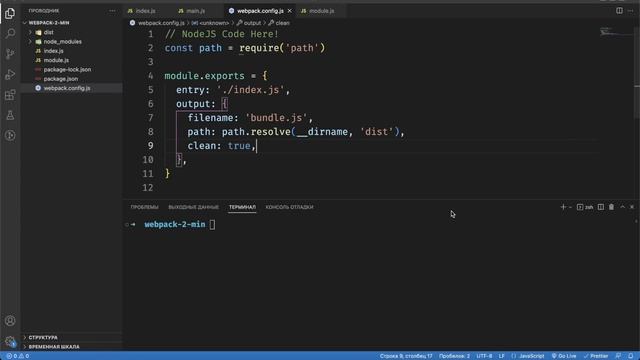This screenshot has height=360, width=640.
Task: Click the output breadcrumb segment
Action: [x=252, y=23]
